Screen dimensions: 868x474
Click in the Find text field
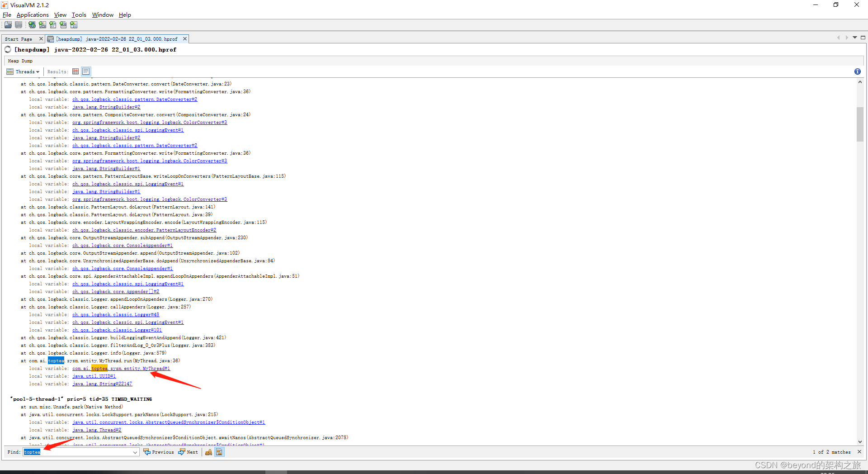coord(77,452)
